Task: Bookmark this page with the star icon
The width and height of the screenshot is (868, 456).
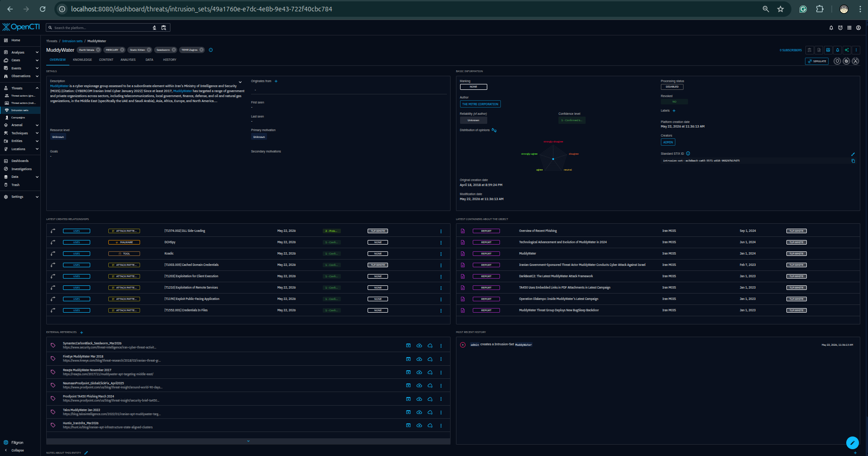Action: 781,9
